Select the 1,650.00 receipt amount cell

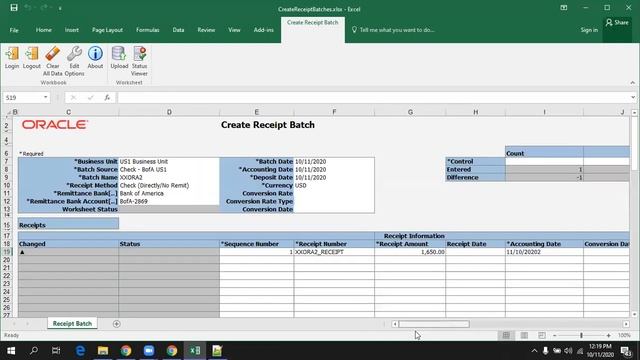click(x=410, y=252)
